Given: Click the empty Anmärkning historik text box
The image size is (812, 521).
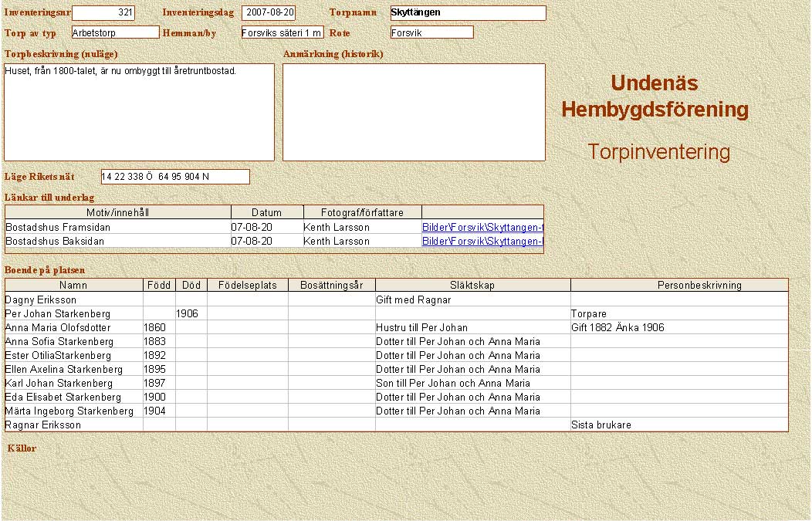Looking at the screenshot, I should (414, 112).
